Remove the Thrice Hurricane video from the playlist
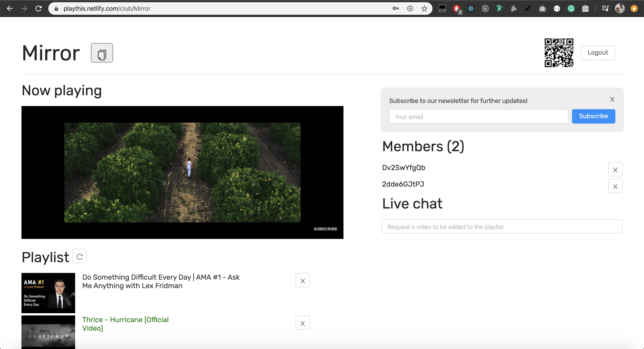Image resolution: width=644 pixels, height=349 pixels. [x=303, y=323]
